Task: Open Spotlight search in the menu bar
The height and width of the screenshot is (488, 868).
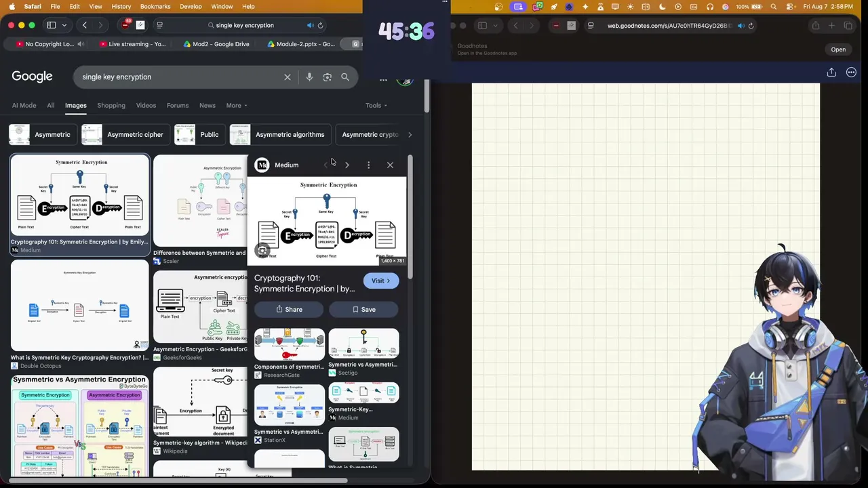Action: pyautogui.click(x=774, y=7)
